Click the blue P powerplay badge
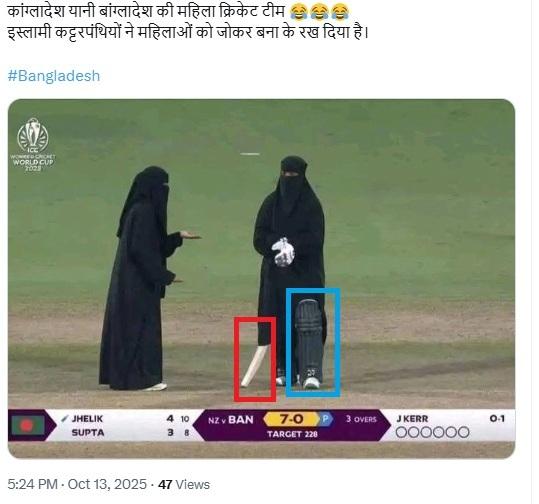This screenshot has height=504, width=539. [x=326, y=419]
